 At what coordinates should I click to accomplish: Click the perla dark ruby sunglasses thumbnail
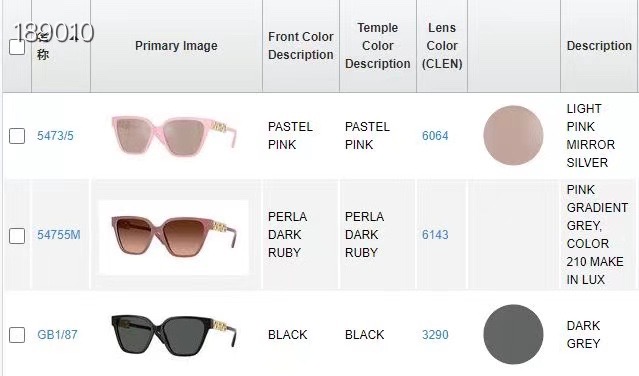pyautogui.click(x=174, y=237)
